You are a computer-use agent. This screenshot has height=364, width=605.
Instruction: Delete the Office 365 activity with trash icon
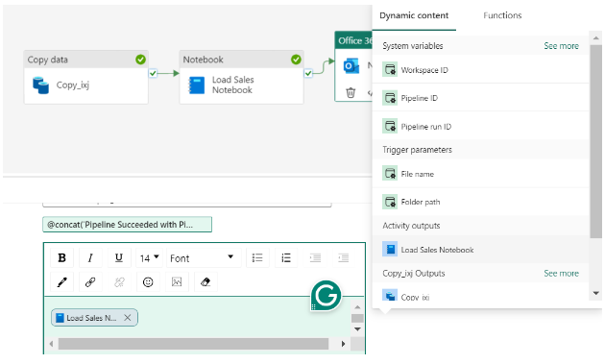pos(351,92)
